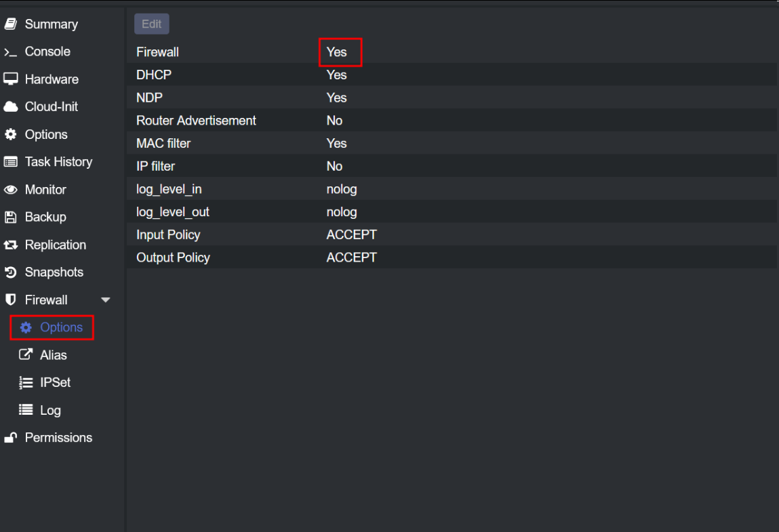Click the Replication arrows icon

10,245
